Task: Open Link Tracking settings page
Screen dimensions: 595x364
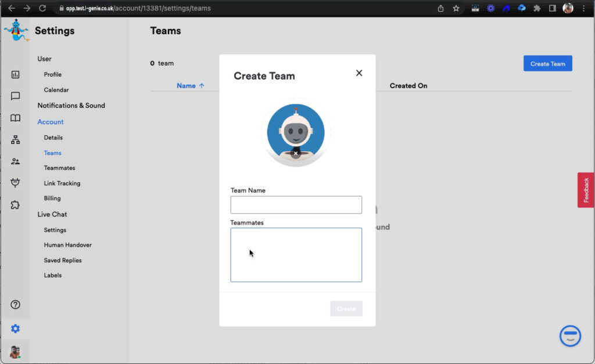Action: tap(62, 183)
